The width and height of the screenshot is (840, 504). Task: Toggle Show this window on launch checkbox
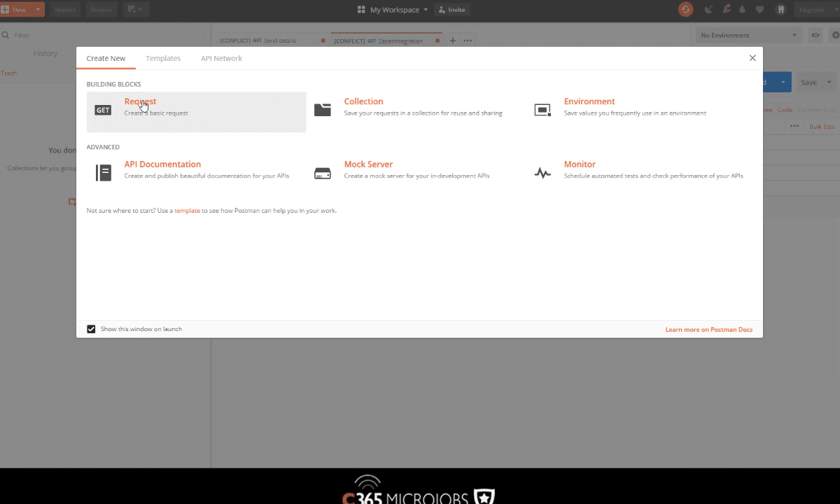(91, 329)
